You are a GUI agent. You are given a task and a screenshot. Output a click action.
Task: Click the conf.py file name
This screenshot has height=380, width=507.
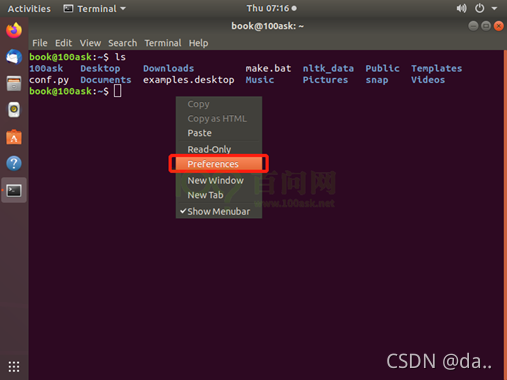[x=49, y=80]
